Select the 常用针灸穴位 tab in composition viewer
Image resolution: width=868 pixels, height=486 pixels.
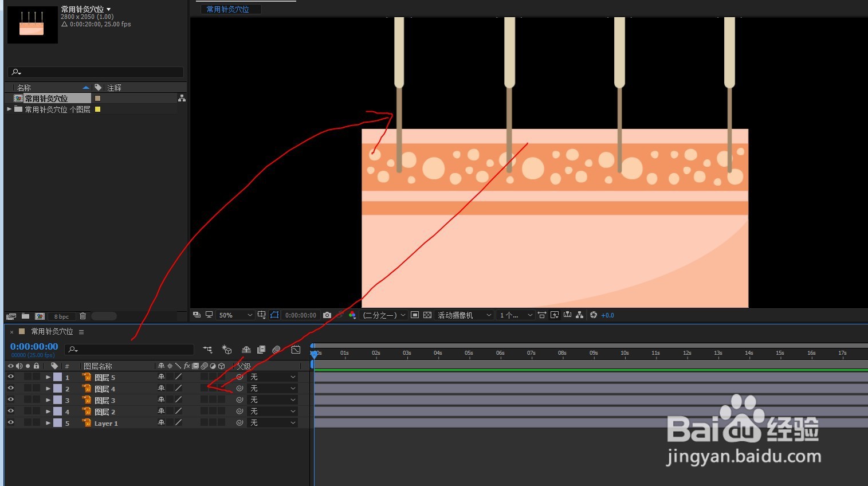(x=228, y=9)
